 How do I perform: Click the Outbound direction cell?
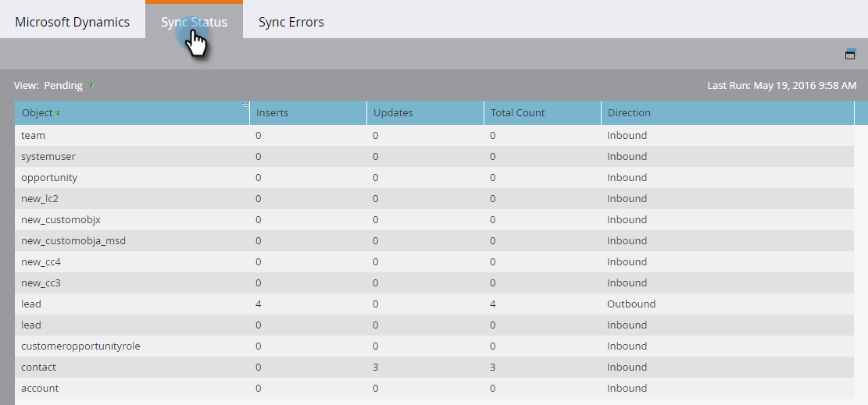tap(631, 304)
